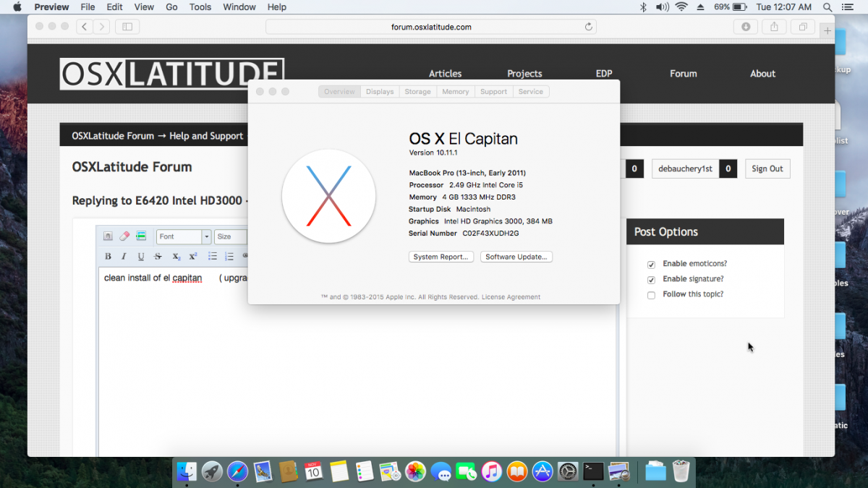868x488 pixels.
Task: Open the Size dropdown in editor
Action: [x=231, y=236]
